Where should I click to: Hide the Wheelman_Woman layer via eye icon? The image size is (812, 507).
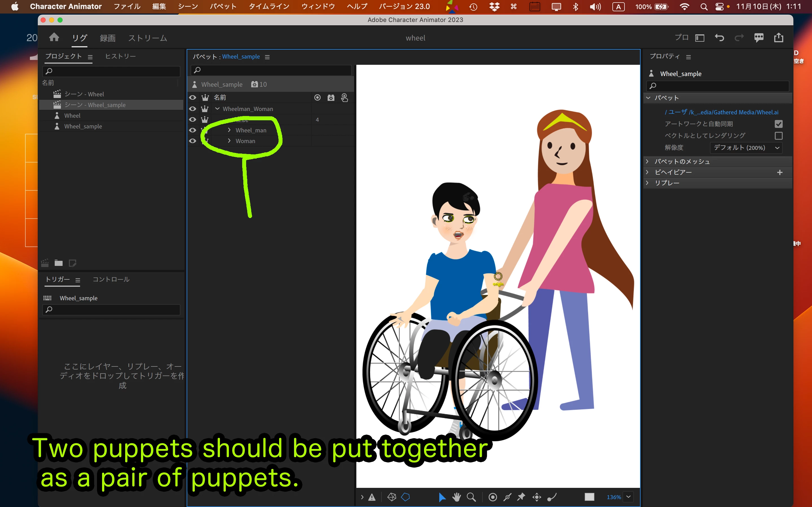193,109
